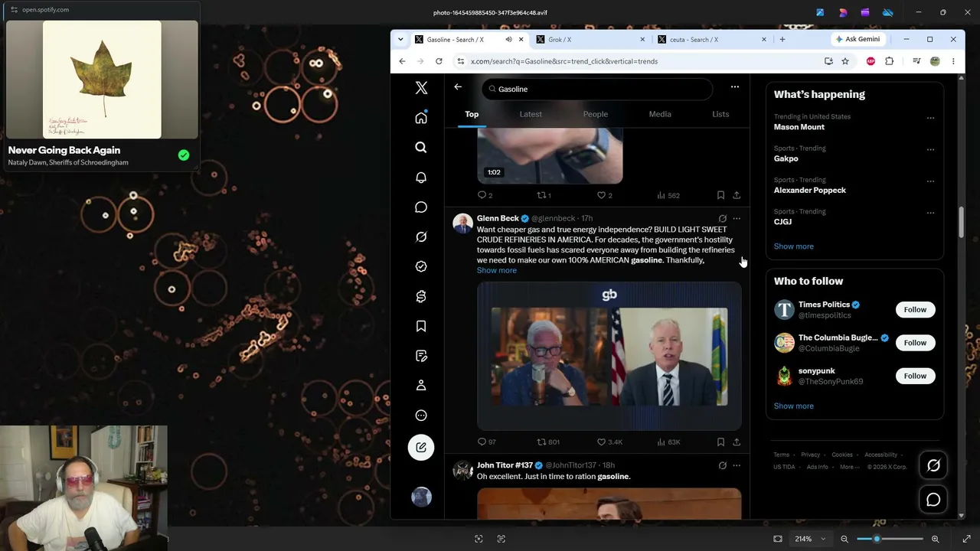Screen dimensions: 980x551
Task: Mute the Gasoline tab audio
Action: pyautogui.click(x=508, y=40)
